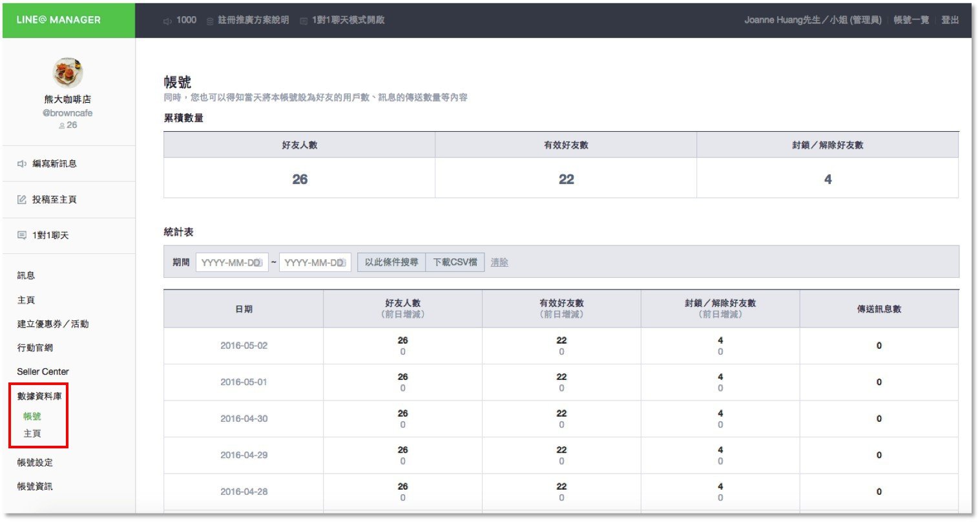
Task: Click the chat bubble icon beside 1對1聊天
Action: pyautogui.click(x=21, y=236)
